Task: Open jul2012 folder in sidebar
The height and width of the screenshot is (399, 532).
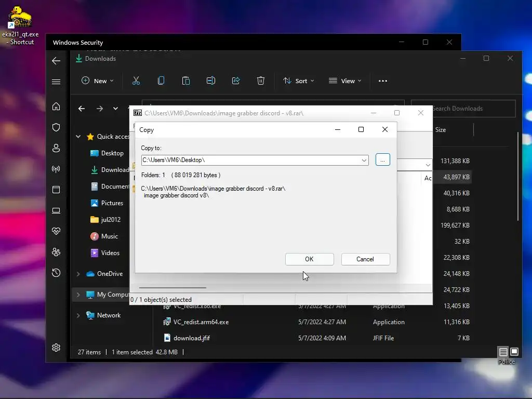Action: pos(105,220)
